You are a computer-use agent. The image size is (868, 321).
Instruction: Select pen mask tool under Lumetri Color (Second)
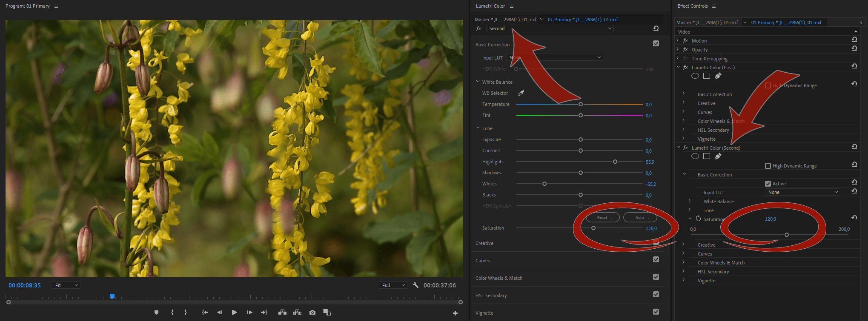(718, 156)
